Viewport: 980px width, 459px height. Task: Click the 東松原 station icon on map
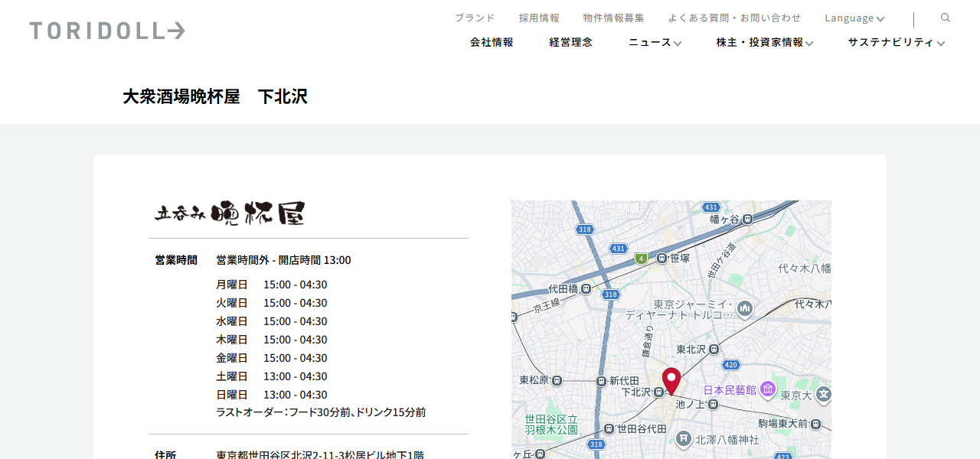(x=557, y=380)
